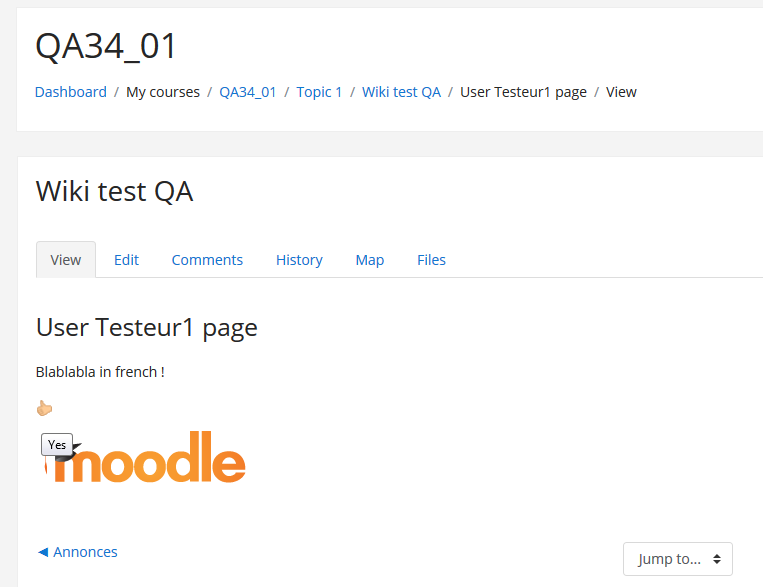Click the Moodle logo image
This screenshot has width=763, height=587.
coord(145,457)
